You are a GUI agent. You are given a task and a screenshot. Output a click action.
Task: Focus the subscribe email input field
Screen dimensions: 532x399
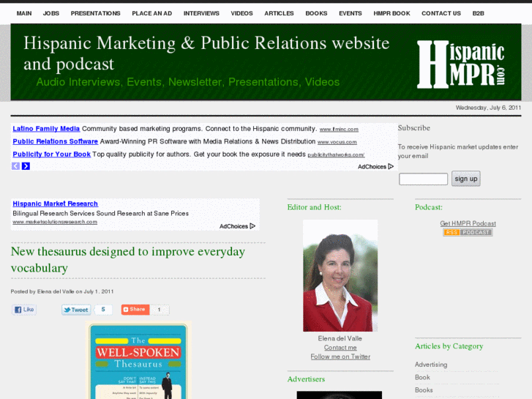click(423, 179)
